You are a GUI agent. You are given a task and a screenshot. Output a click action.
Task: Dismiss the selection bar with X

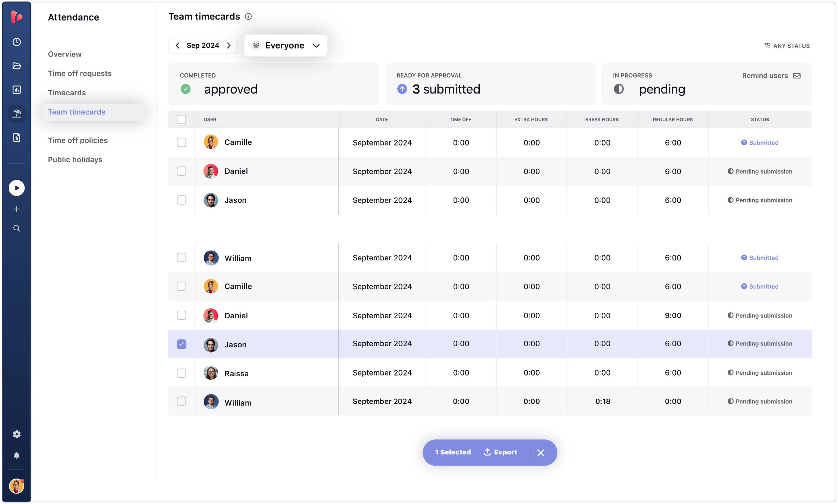pos(541,452)
